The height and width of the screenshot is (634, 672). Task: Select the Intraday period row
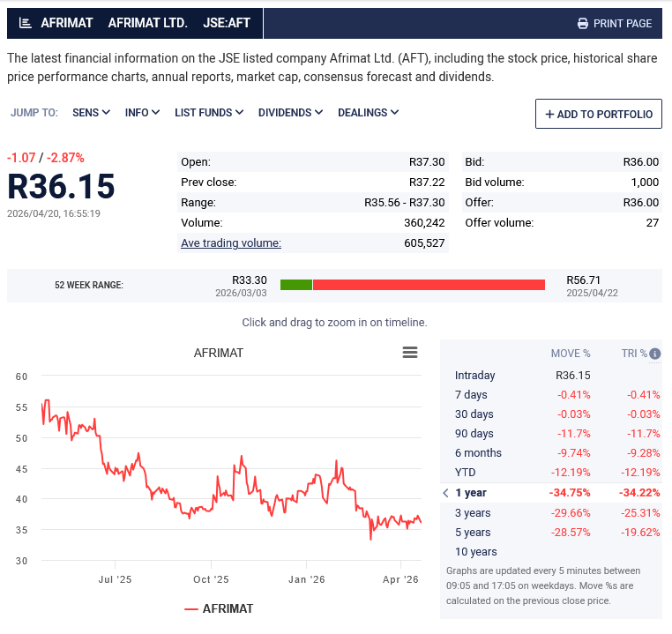(550, 376)
